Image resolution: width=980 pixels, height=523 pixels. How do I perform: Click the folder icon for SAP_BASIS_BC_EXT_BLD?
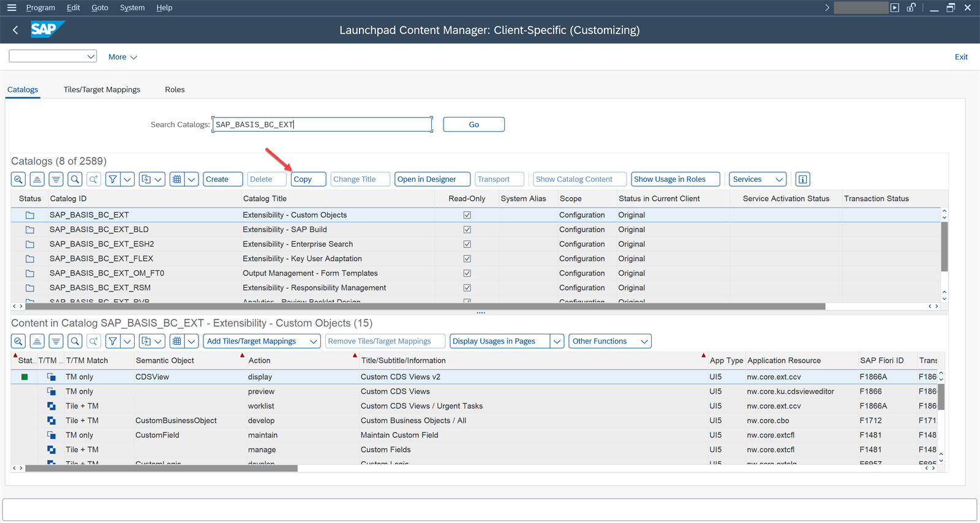click(x=29, y=230)
